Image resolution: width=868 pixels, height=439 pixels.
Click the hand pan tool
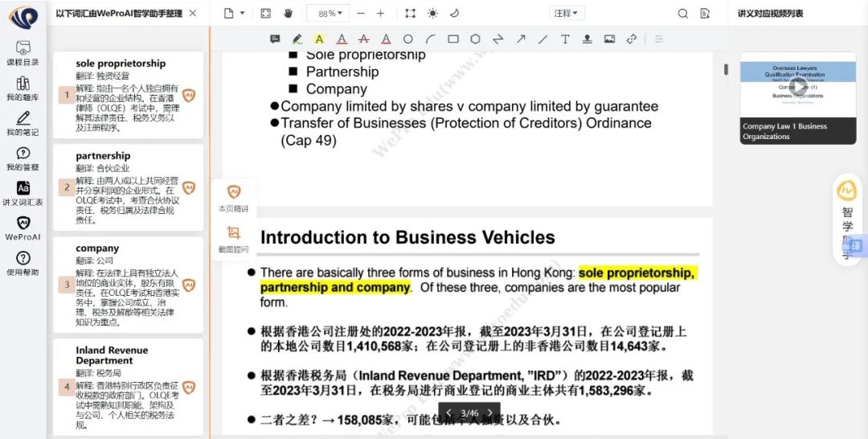click(288, 14)
